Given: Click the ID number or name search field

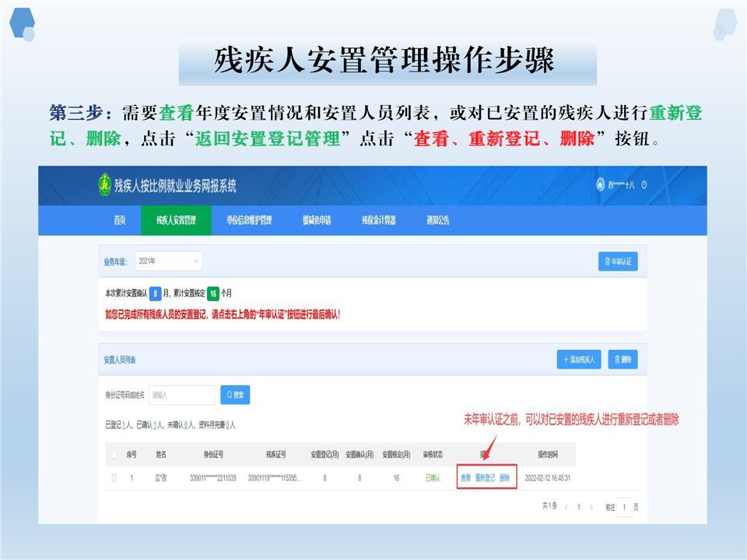Looking at the screenshot, I should pos(181,395).
